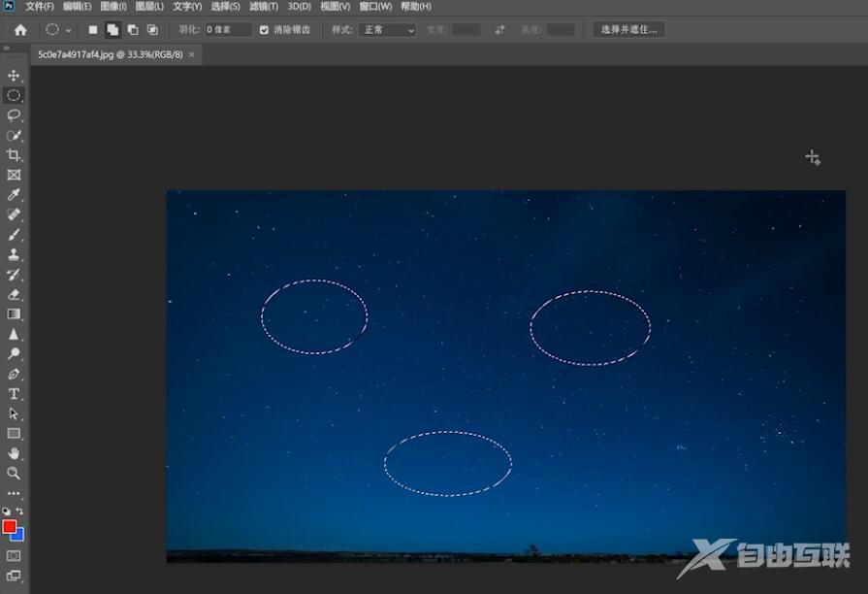The width and height of the screenshot is (868, 594).
Task: Select the Lasso tool
Action: tap(14, 115)
